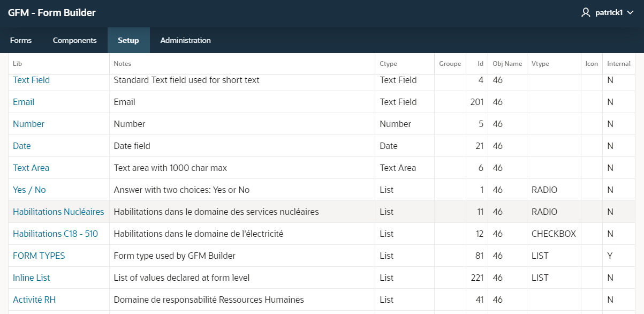Viewport: 644px width, 314px height.
Task: Click the Habilitations C18 - 510 link
Action: (55, 234)
